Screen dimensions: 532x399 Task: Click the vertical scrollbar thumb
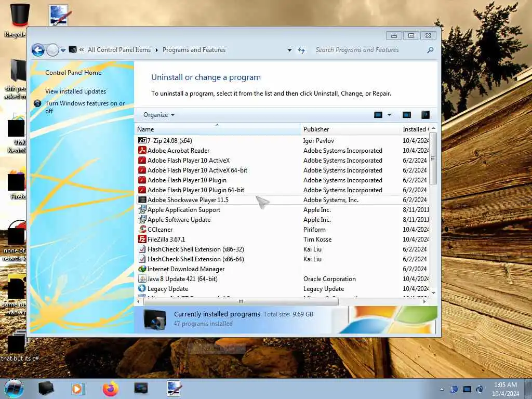[x=433, y=158]
